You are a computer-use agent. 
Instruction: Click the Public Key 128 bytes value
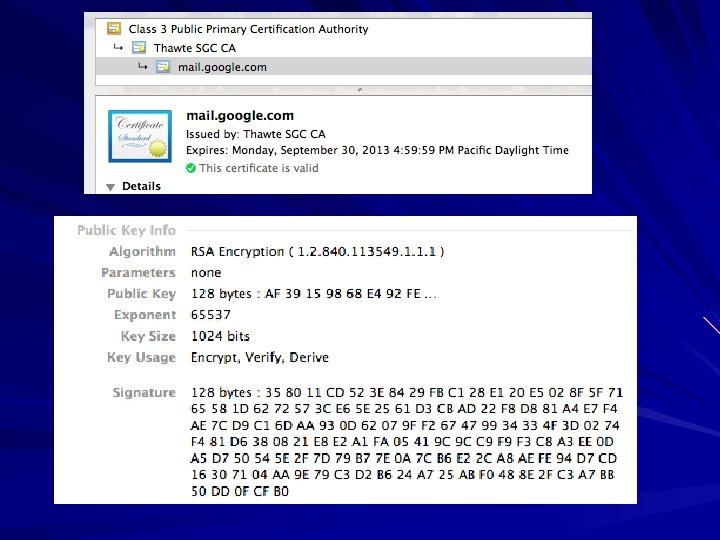tap(314, 293)
